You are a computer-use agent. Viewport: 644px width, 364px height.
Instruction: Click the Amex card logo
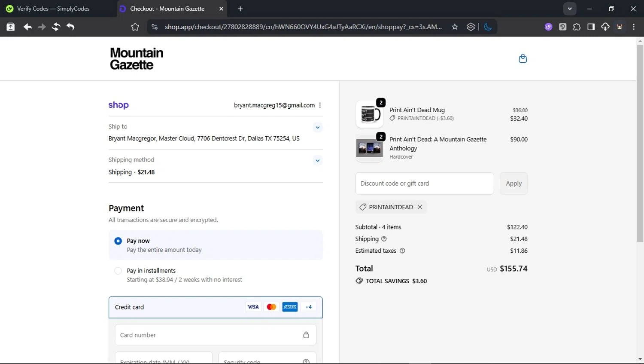[x=290, y=307]
